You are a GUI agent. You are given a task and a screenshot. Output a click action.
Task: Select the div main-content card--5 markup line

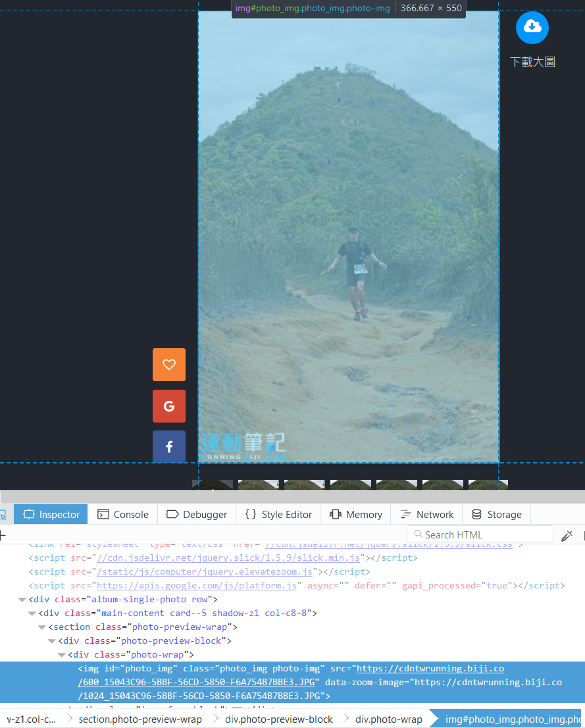pyautogui.click(x=178, y=613)
